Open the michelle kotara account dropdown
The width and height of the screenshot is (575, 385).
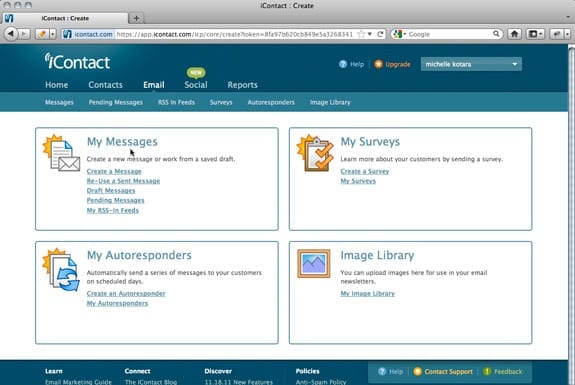(471, 64)
